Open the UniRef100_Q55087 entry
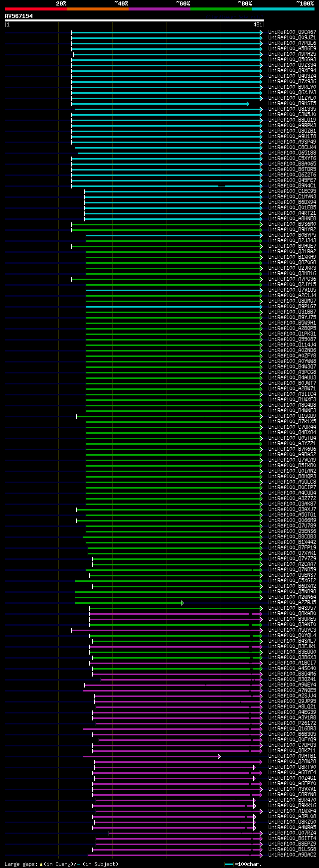The image size is (319, 868). (x=292, y=340)
